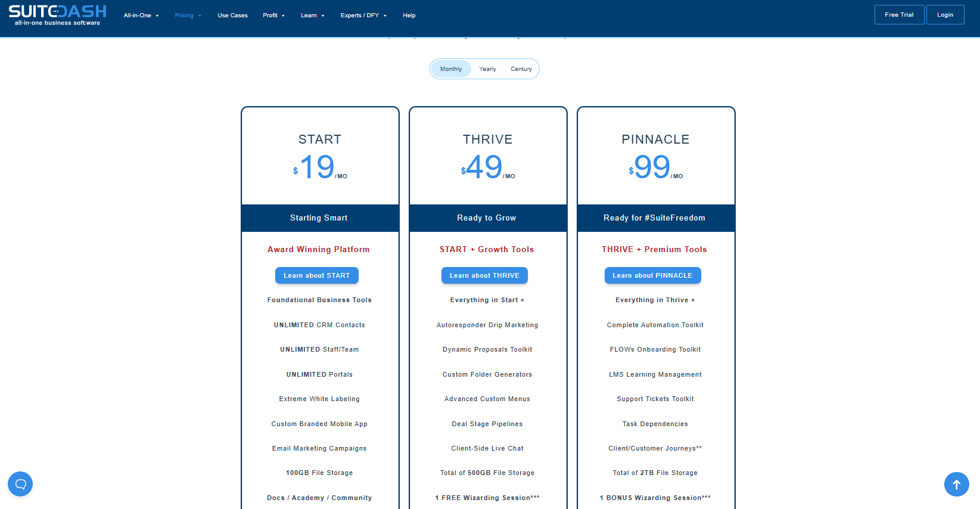Select the Monthly billing option
Viewport: 980px width, 509px height.
(x=451, y=69)
